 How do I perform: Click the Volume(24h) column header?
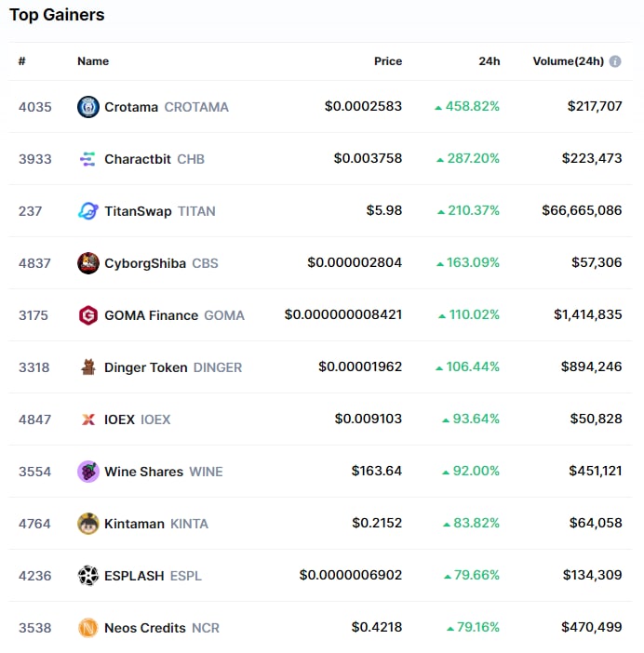tap(568, 61)
